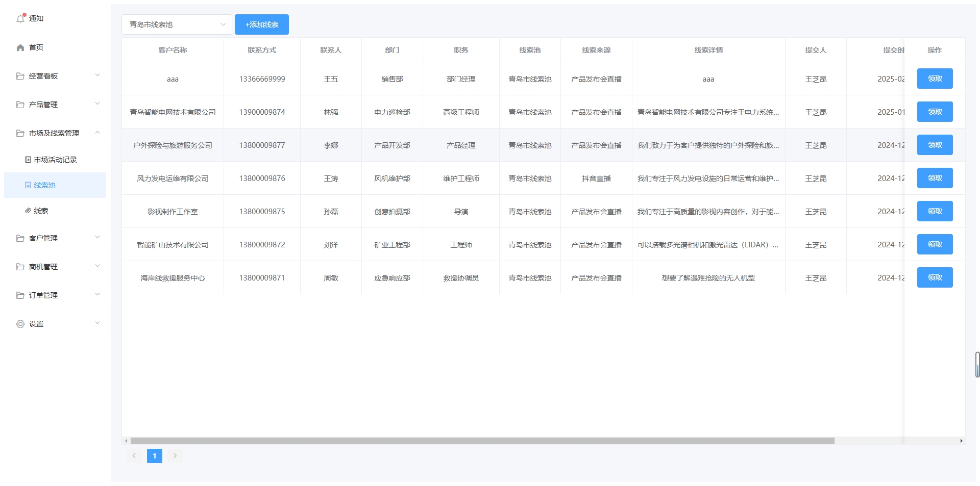Click the horizontal scrollbar's right arrow
The width and height of the screenshot is (980, 486).
[x=961, y=441]
